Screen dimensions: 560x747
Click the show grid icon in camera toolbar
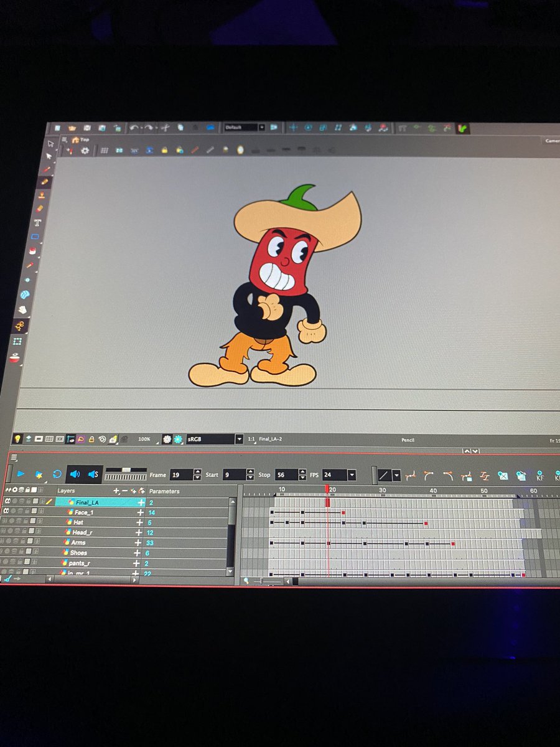[x=105, y=150]
